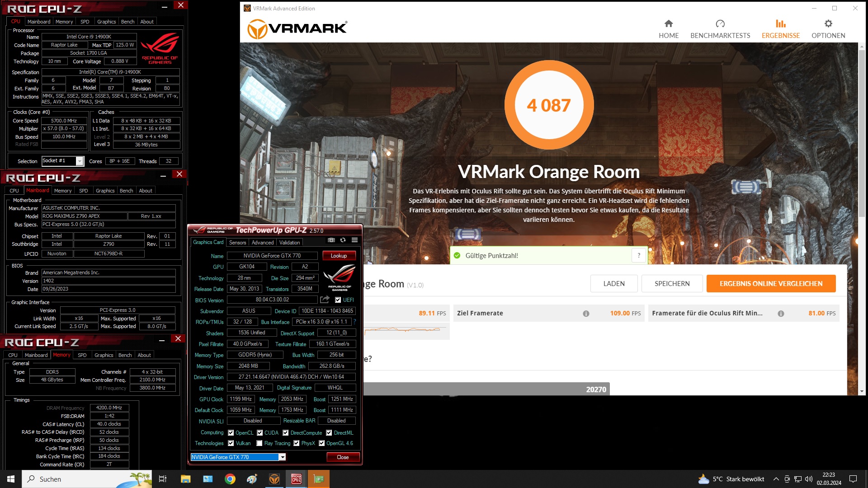Viewport: 868px width, 488px height.
Task: Click the weather widget on taskbar
Action: (731, 479)
